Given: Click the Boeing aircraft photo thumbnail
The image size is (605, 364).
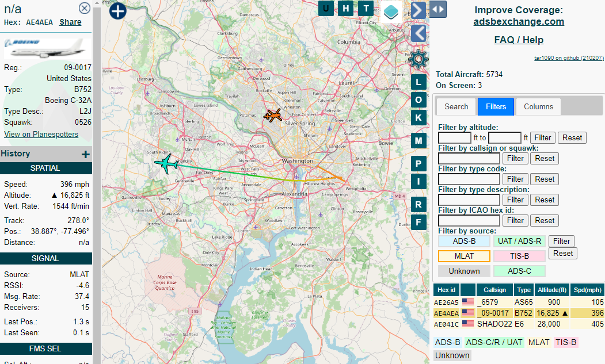Looking at the screenshot, I should [x=47, y=48].
